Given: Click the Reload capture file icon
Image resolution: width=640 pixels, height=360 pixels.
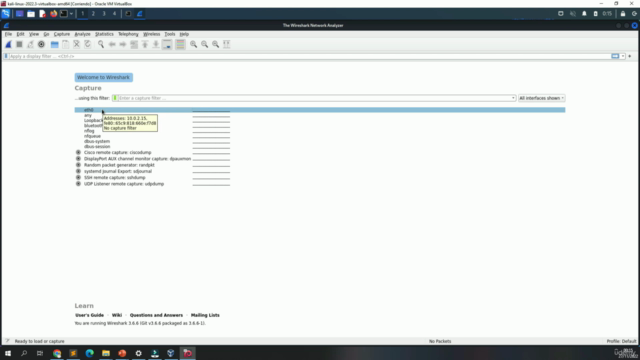Looking at the screenshot, I should click(87, 44).
